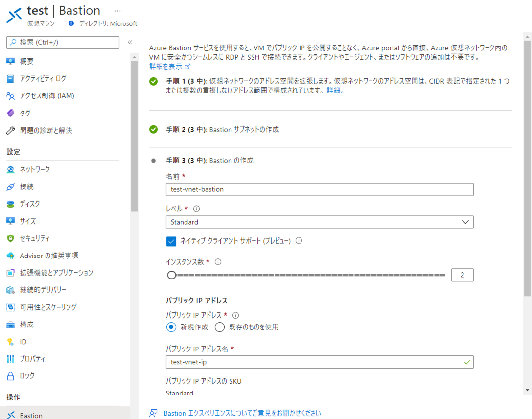
Task: Click the ネットワーク sidebar icon
Action: tap(10, 170)
